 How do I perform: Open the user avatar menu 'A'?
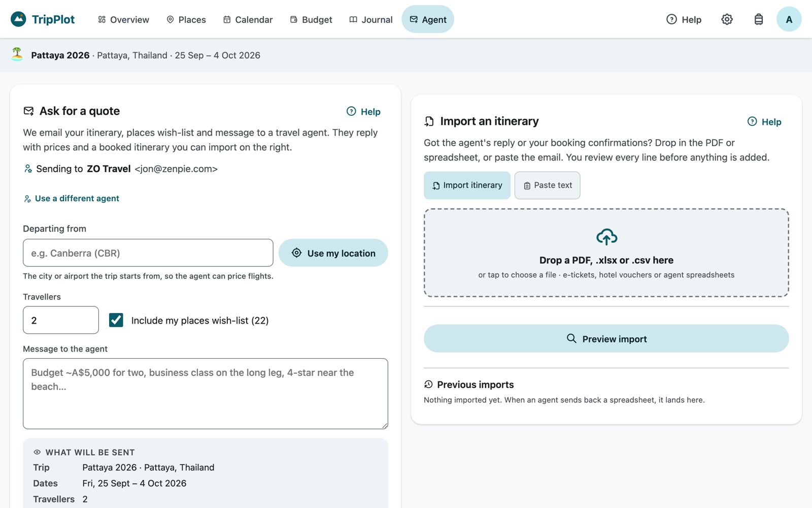(x=789, y=19)
